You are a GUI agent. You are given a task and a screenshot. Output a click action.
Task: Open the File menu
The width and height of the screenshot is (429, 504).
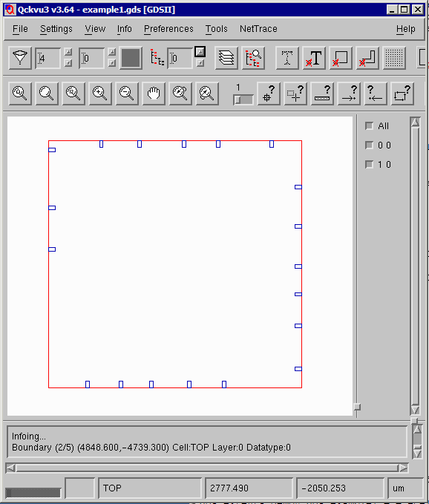(20, 29)
